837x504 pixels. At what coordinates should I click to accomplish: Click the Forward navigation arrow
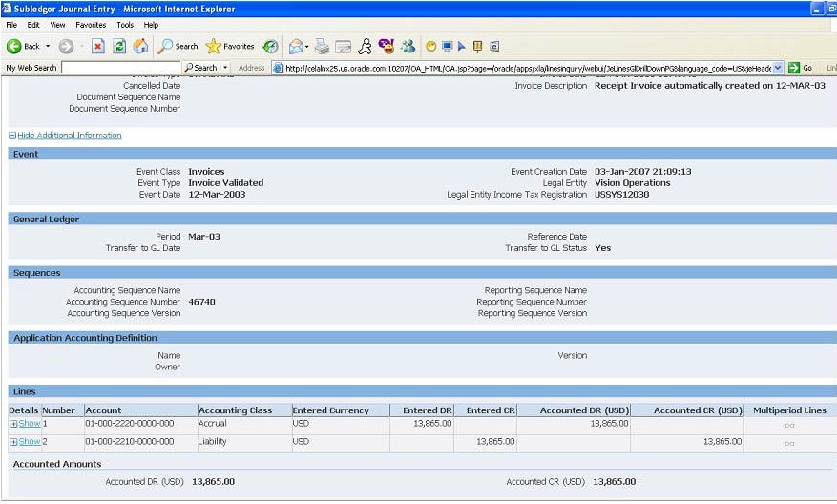(66, 47)
